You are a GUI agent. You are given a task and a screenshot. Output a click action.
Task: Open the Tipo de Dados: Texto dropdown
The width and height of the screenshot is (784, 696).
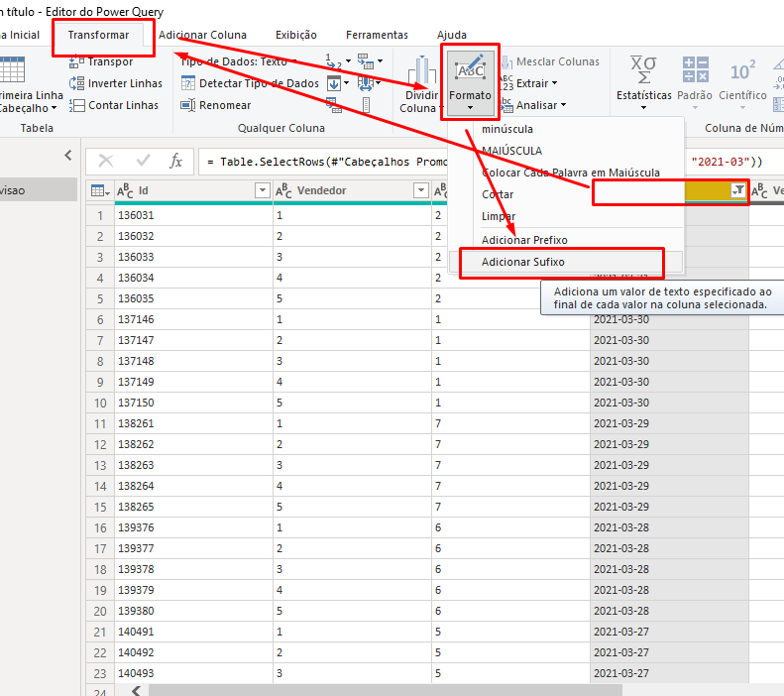(239, 61)
